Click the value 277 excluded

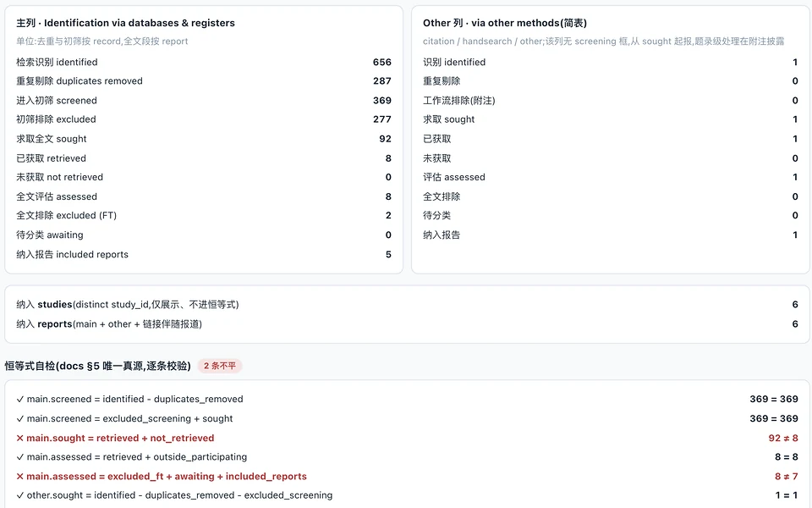[381, 119]
